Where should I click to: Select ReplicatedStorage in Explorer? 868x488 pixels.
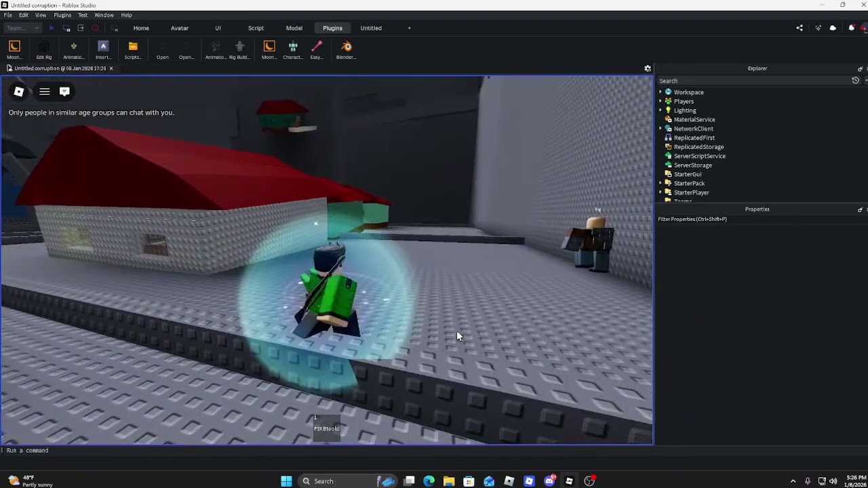[x=698, y=147]
